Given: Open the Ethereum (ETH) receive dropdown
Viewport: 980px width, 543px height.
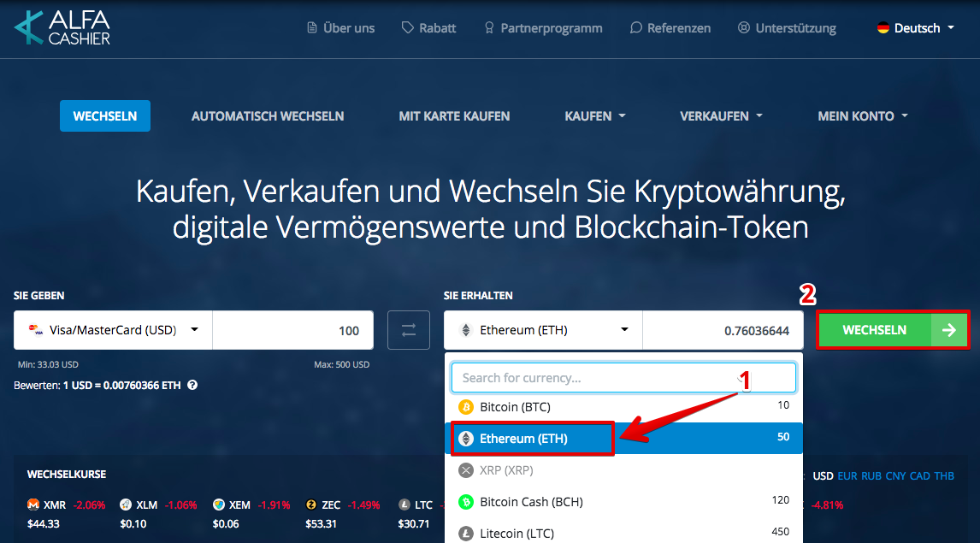Looking at the screenshot, I should click(x=543, y=330).
